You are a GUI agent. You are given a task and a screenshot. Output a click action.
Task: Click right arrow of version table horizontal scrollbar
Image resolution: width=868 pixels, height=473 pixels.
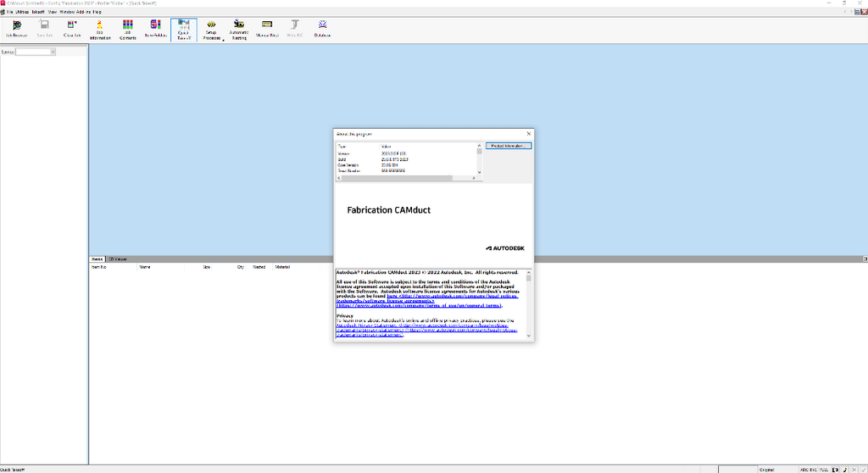click(474, 178)
